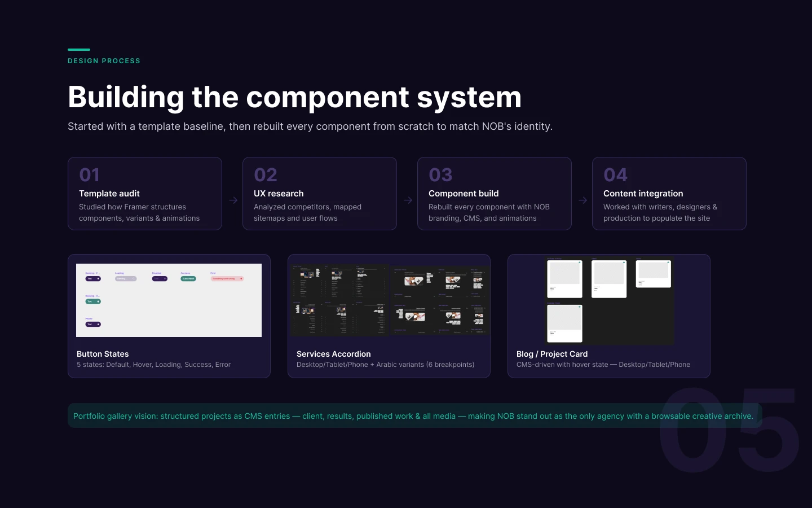This screenshot has width=812, height=508.
Task: Open the Services Accordion preview image
Action: click(389, 300)
